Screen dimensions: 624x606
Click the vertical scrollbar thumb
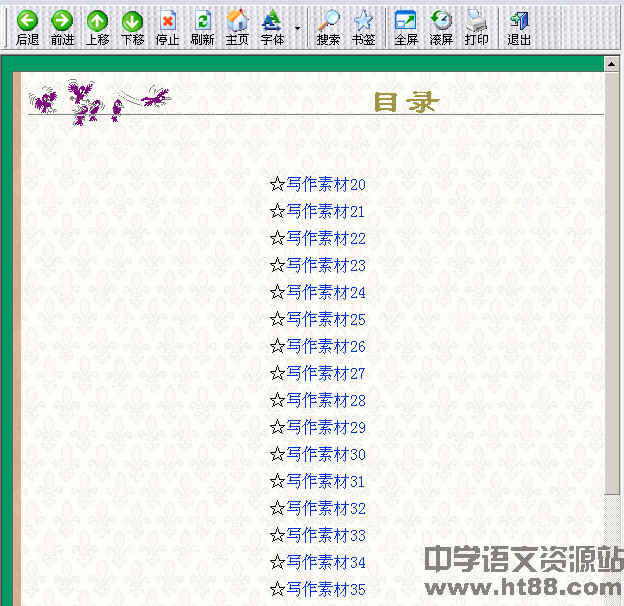click(x=612, y=283)
